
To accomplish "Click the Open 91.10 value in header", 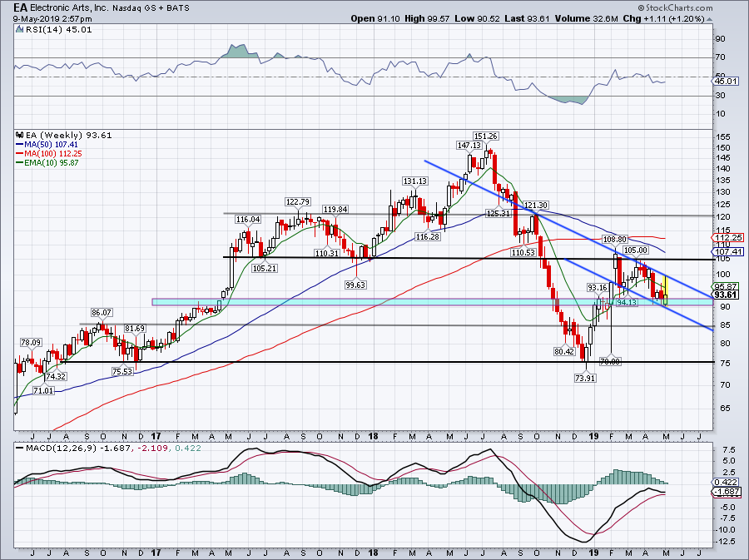I will pos(375,18).
